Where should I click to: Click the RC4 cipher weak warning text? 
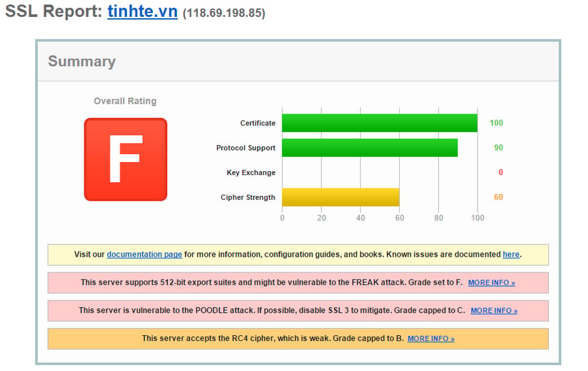pos(272,338)
